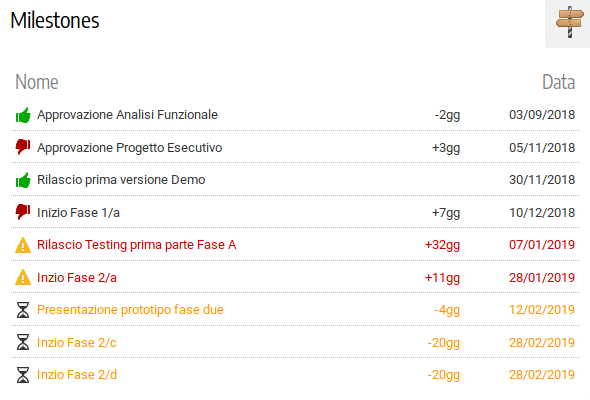Click thumbs-down icon for Approvazione Progetto Esecutivo

[x=23, y=147]
